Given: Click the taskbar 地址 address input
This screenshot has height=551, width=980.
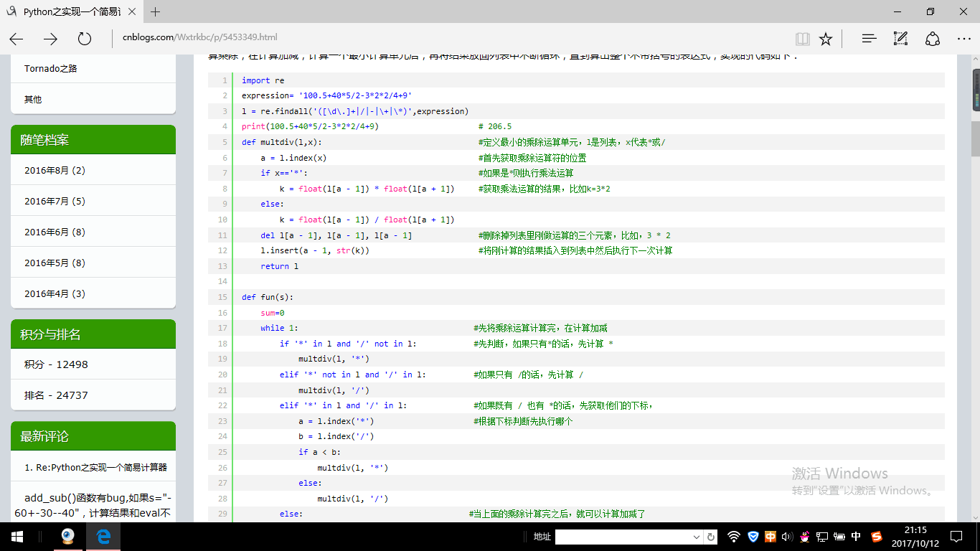Looking at the screenshot, I should click(624, 537).
